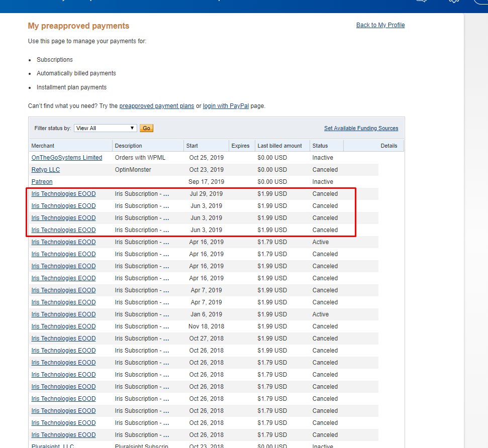Click the 'Subscriptions' bullet item
This screenshot has height=448, width=488.
[x=55, y=60]
